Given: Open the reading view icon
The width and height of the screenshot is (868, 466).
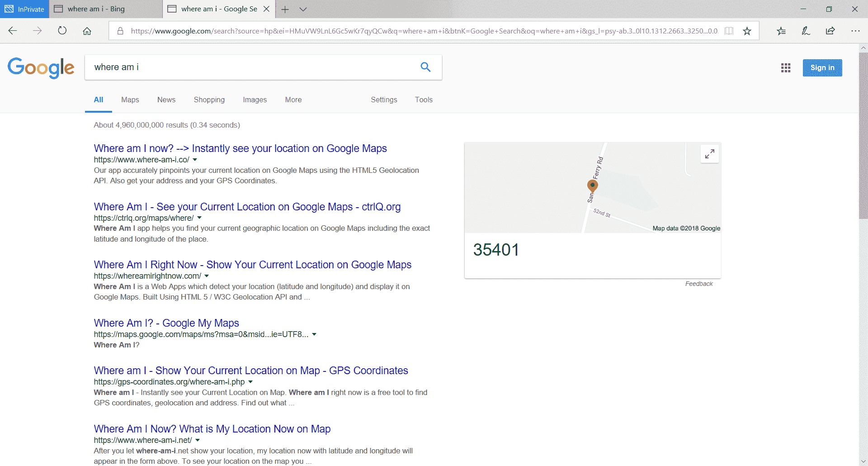Looking at the screenshot, I should click(729, 31).
